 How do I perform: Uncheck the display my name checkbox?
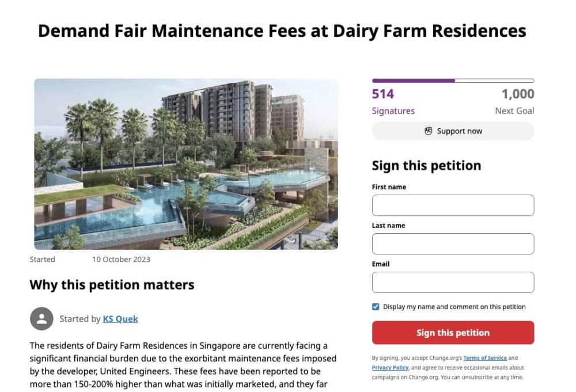(376, 307)
